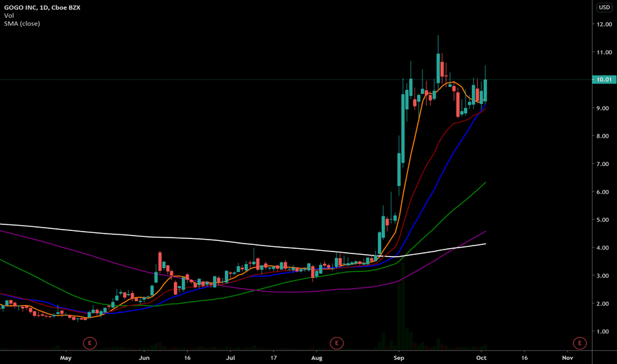Click the 12.00 price axis label
This screenshot has width=617, height=364.
[604, 24]
